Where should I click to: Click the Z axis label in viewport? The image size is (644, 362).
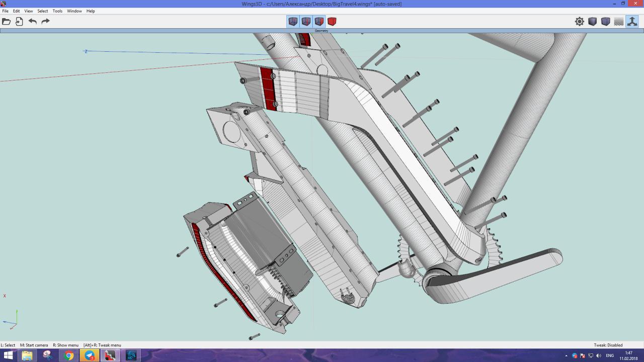pos(86,51)
